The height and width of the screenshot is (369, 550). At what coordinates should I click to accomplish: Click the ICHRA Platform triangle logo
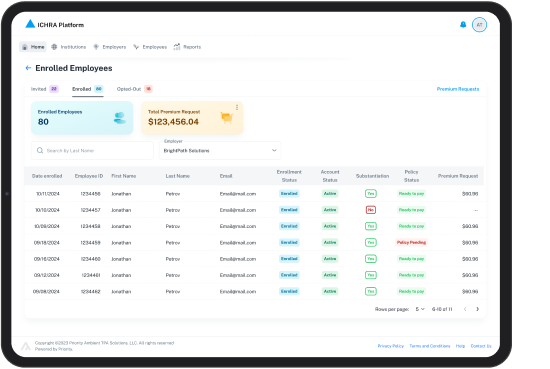[30, 24]
